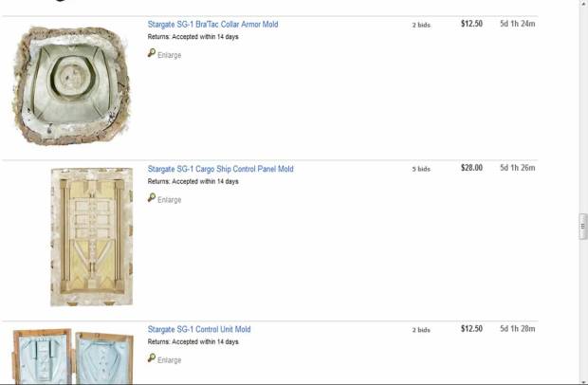Click the vertical scrollbar thumb
Viewport: 588px width, 385px height.
pos(583,227)
